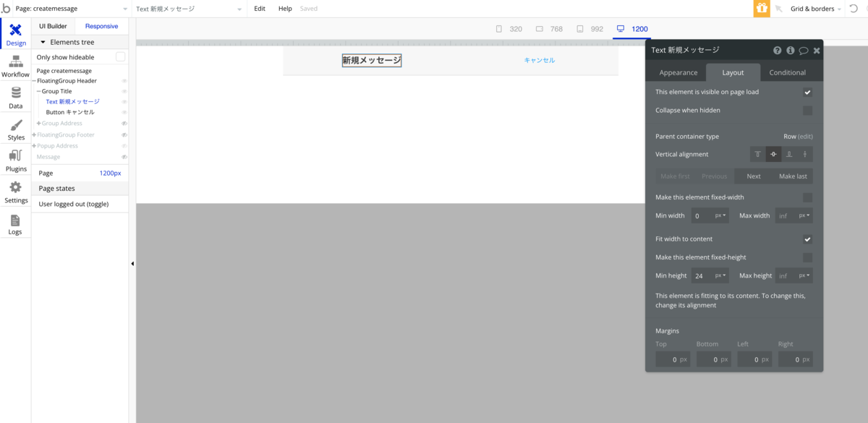The height and width of the screenshot is (423, 868).
Task: Click the Next order button
Action: coord(754,176)
